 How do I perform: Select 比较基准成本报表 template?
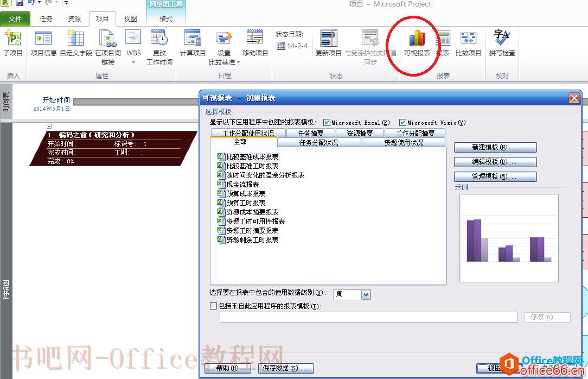(248, 157)
